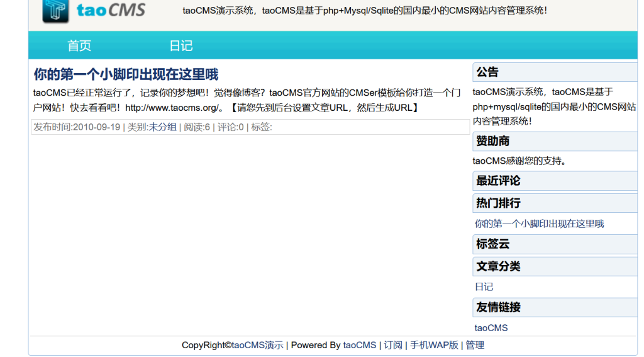This screenshot has width=644, height=357.
Task: Open the 首页 navigation item
Action: (x=79, y=45)
